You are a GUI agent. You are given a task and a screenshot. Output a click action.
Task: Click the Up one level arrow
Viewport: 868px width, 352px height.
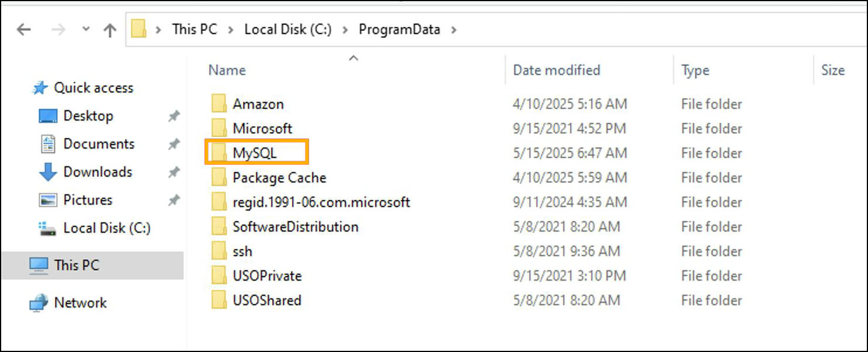110,30
